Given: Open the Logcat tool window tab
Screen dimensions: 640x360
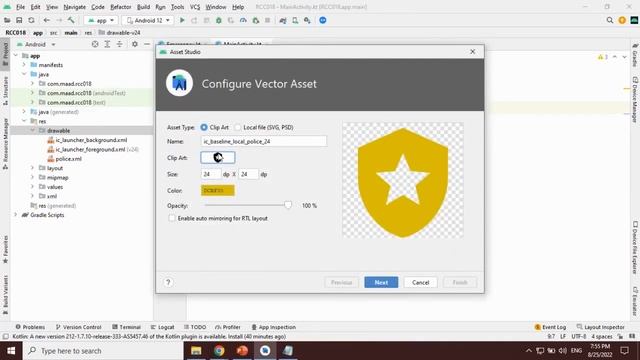Looking at the screenshot, I should pyautogui.click(x=162, y=327).
